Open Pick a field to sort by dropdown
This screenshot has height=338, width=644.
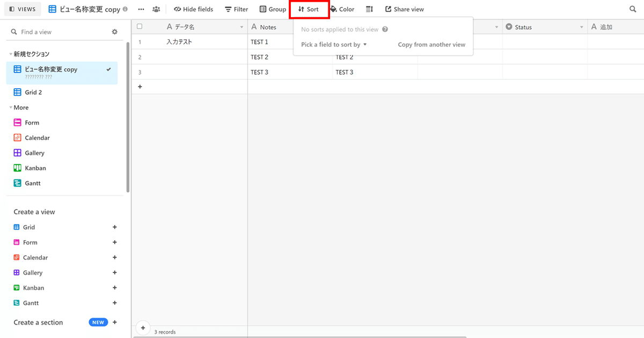(x=334, y=45)
